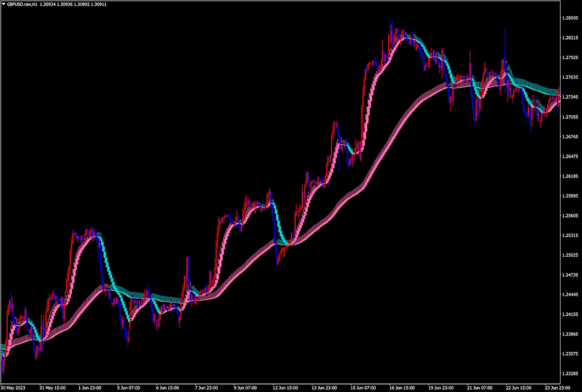Click the 1.25315 price axis label
The height and width of the screenshot is (392, 582).
(x=571, y=236)
